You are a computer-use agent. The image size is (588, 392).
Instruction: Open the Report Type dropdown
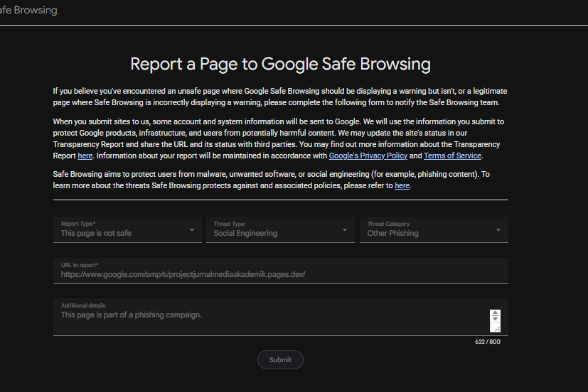point(127,229)
